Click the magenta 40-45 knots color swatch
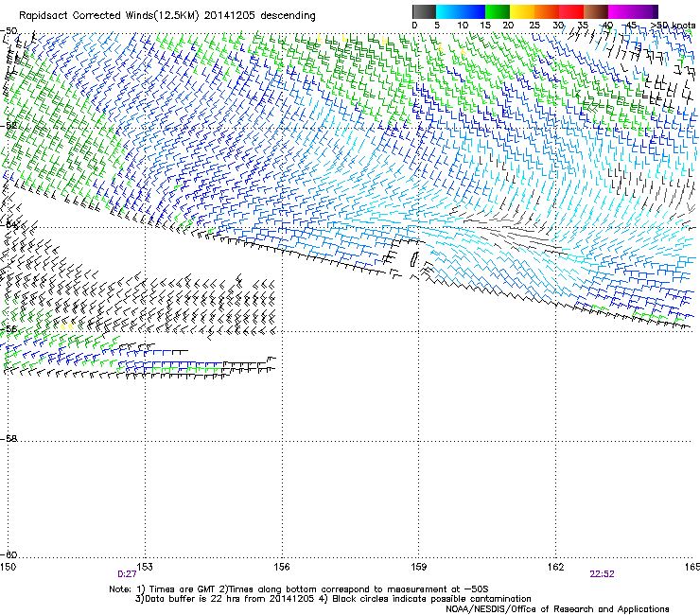Screen dimensions: 700x615 (x=621, y=11)
